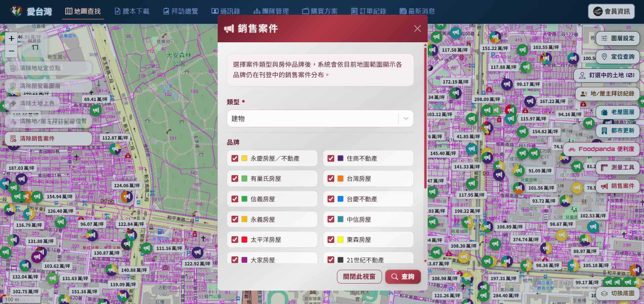This screenshot has height=304, width=644.
Task: Click the 298.09 萬/坪 price label on map
Action: point(487,99)
